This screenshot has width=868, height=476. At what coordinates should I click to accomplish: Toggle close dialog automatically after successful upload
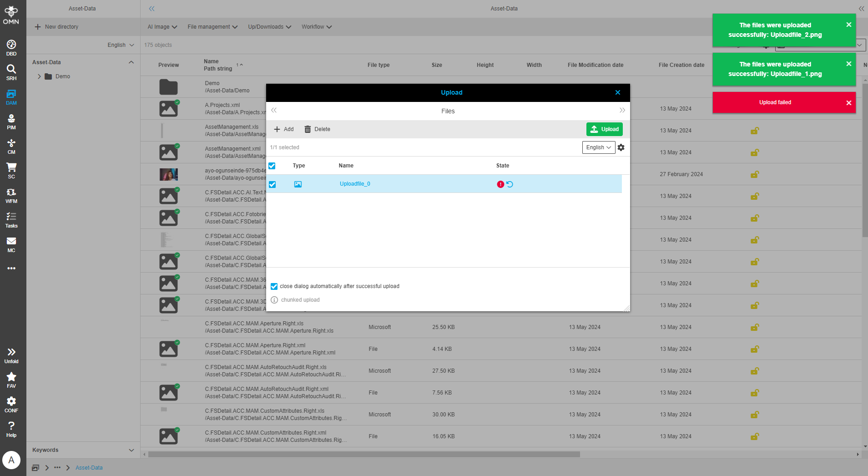pyautogui.click(x=274, y=286)
